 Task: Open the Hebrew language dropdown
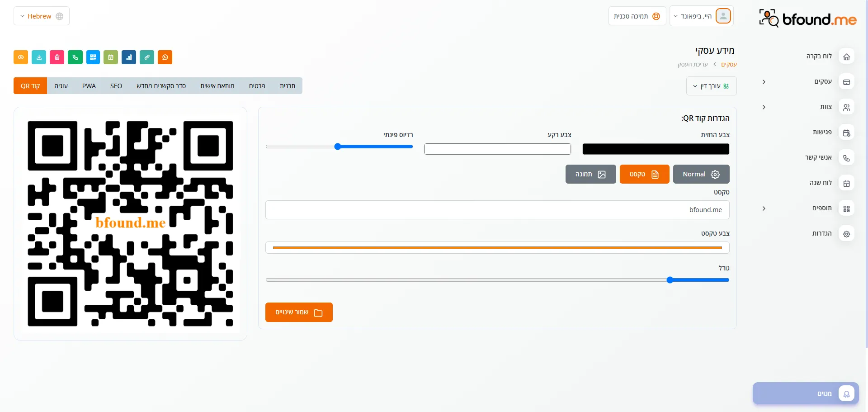[x=42, y=16]
